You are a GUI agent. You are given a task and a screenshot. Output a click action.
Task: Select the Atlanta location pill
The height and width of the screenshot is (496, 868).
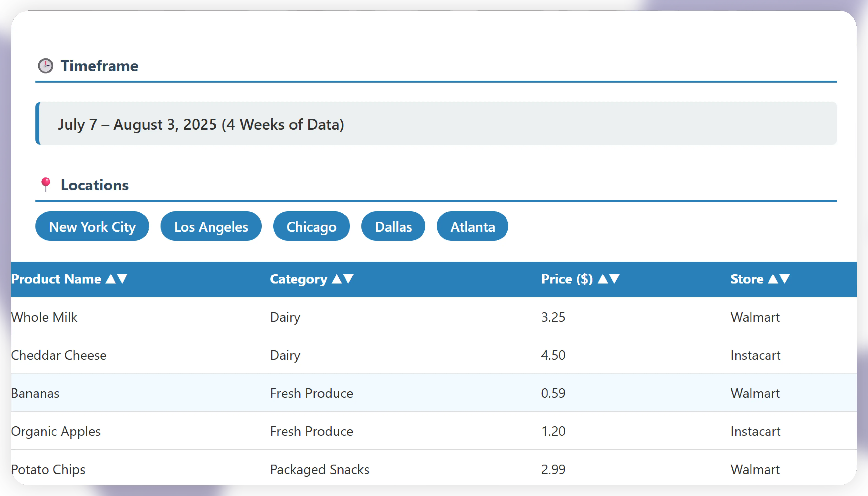pyautogui.click(x=472, y=227)
